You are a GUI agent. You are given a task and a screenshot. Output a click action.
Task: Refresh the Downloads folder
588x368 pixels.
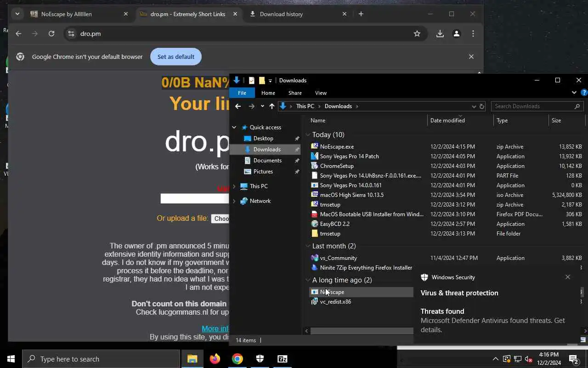(482, 106)
